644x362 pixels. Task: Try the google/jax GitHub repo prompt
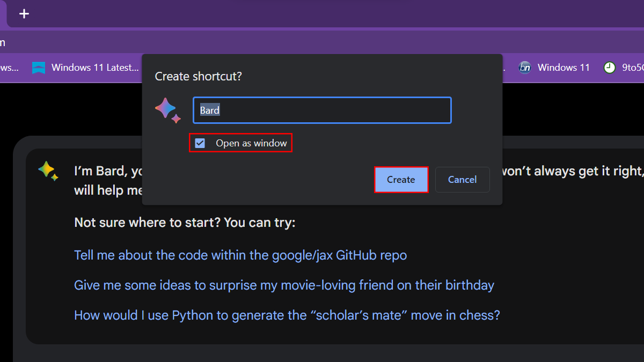tap(240, 255)
